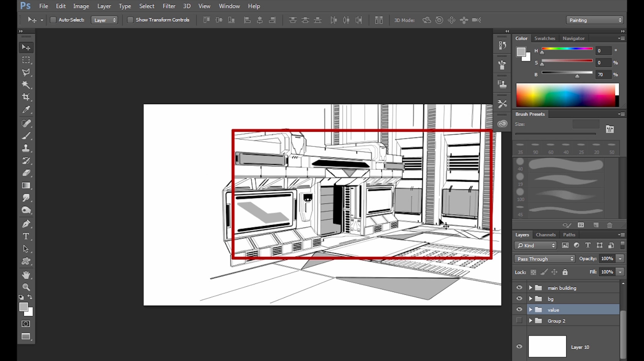This screenshot has height=361, width=644.
Task: Pick the Eraser tool
Action: [x=26, y=173]
